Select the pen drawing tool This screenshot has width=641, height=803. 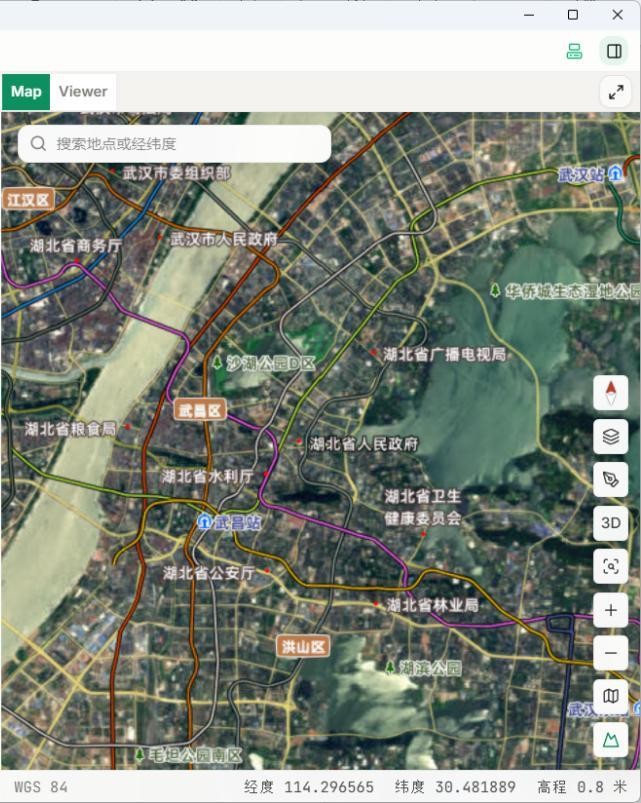(610, 480)
